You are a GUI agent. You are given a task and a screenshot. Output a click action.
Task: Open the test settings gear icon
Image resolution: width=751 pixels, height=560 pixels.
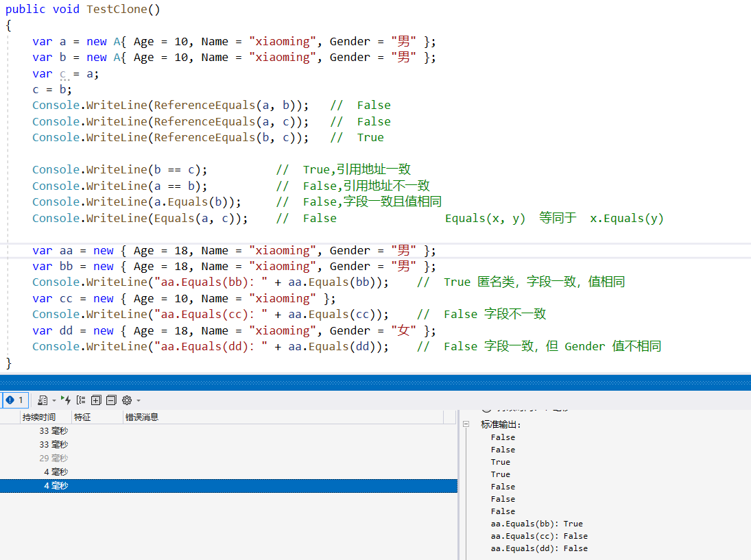click(x=127, y=400)
